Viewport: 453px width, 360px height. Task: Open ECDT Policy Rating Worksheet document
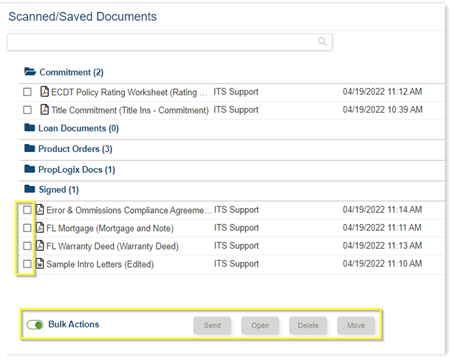129,92
